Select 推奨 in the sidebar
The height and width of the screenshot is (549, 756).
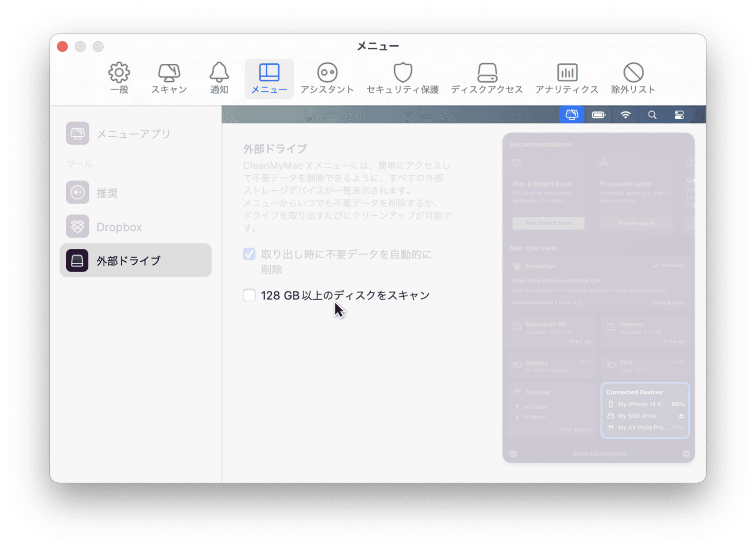click(136, 193)
